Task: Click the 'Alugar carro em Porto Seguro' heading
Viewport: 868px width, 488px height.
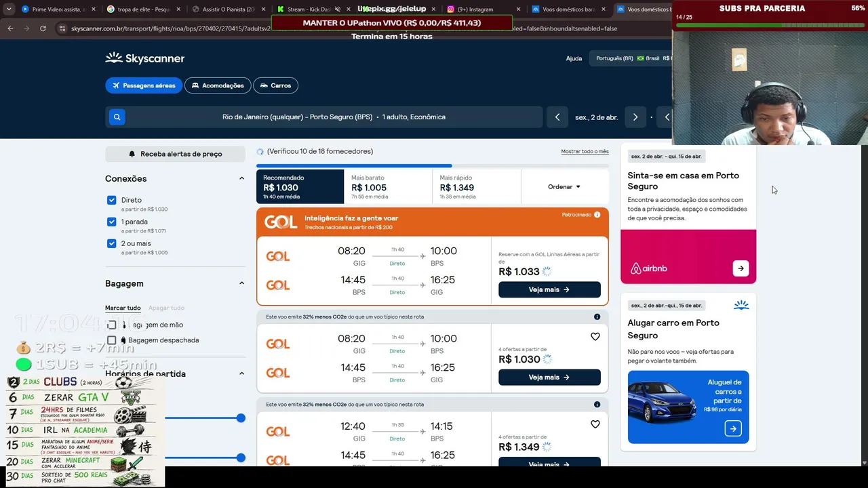Action: click(673, 329)
